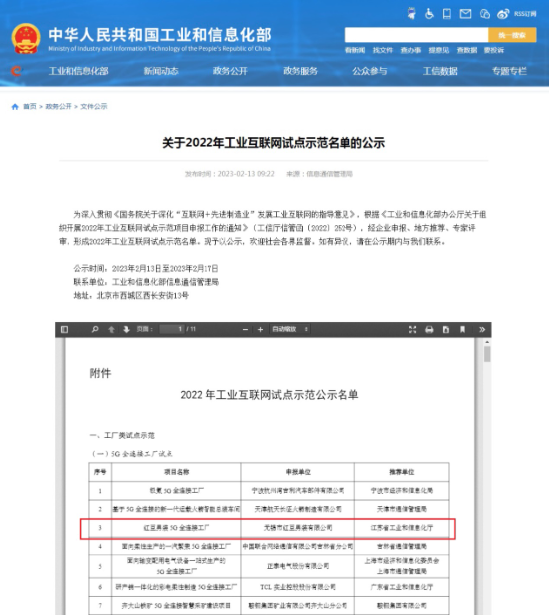Viewport: 550px width, 616px height.
Task: Open the wheelchair accessibility mode icon
Action: tap(429, 14)
